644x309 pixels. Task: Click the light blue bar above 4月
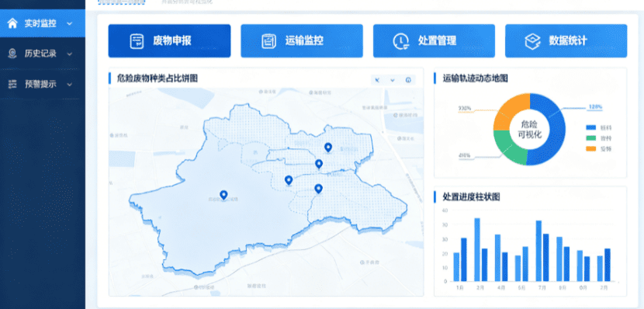point(498,258)
